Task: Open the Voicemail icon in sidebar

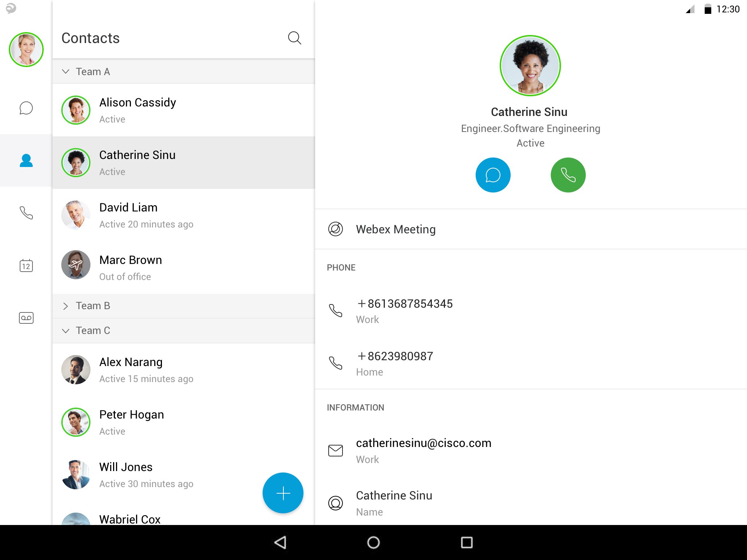Action: pos(26,318)
